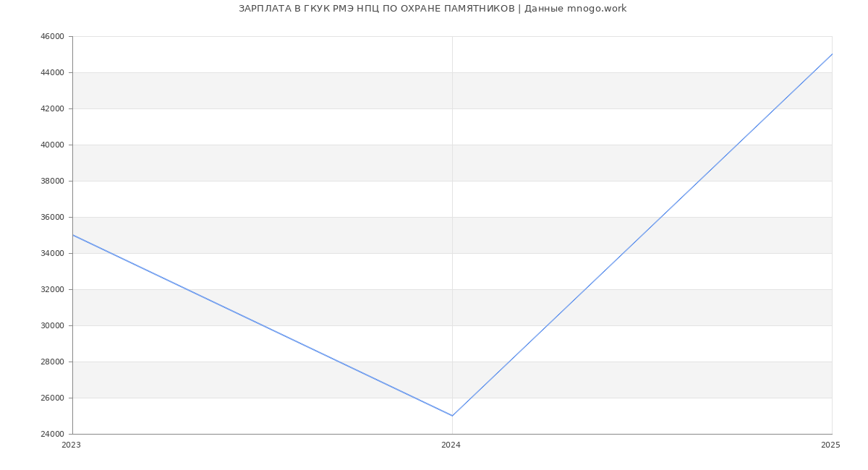Click the 2025 x-axis label
Viewport: 868px width, 470px height.
pyautogui.click(x=830, y=445)
